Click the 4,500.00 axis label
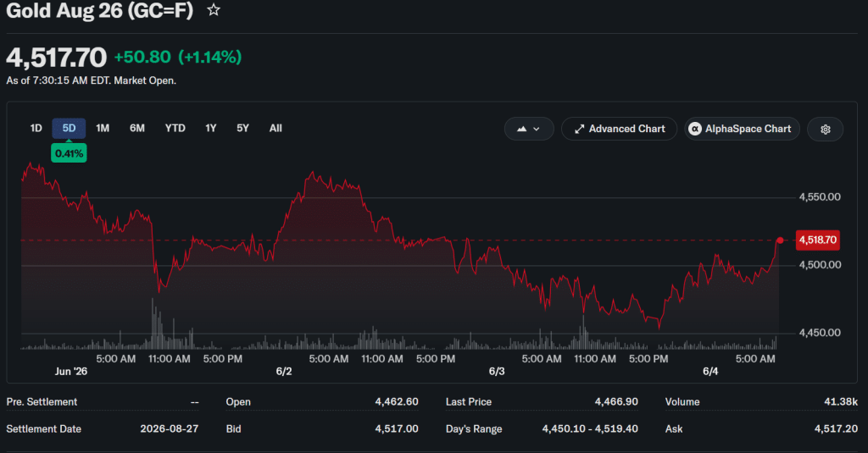This screenshot has width=868, height=453. tap(820, 265)
